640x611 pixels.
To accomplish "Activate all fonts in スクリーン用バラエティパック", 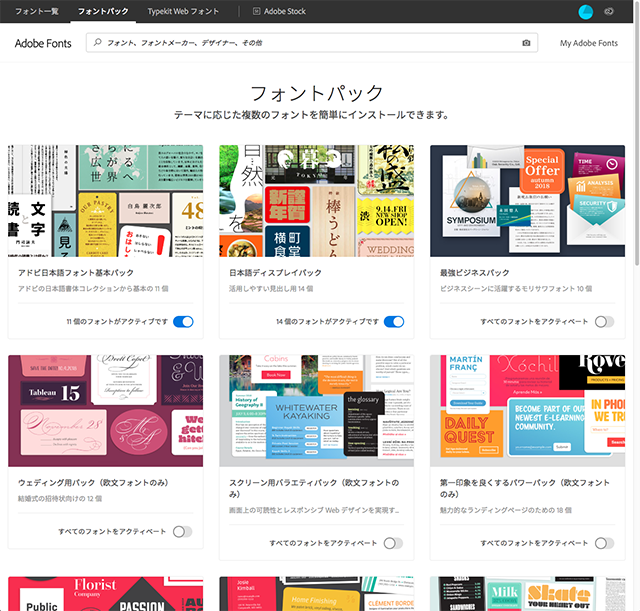I will click(393, 543).
